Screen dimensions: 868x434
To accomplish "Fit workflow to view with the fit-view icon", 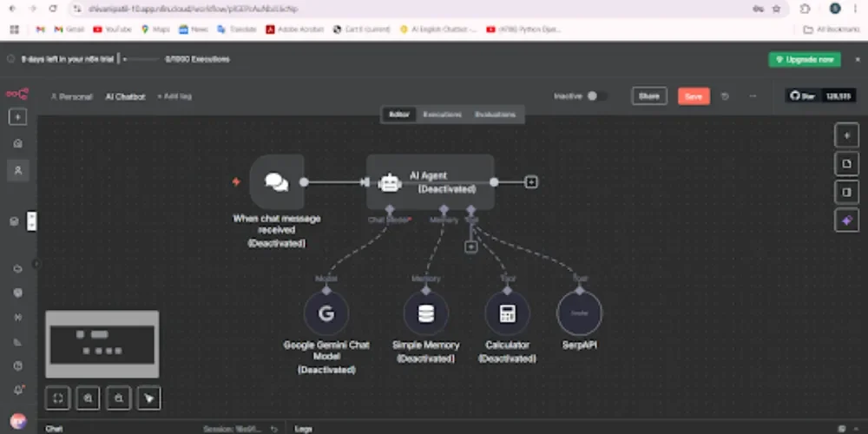I will click(57, 398).
